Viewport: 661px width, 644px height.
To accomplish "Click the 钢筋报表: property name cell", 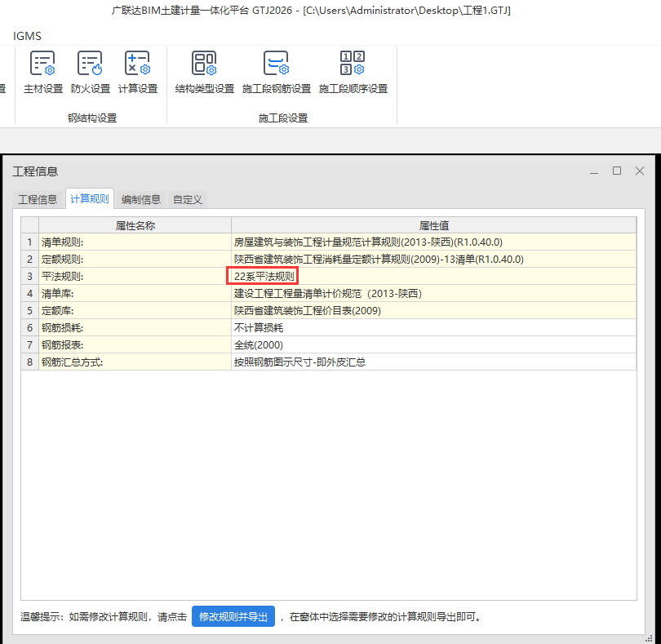I will point(135,345).
